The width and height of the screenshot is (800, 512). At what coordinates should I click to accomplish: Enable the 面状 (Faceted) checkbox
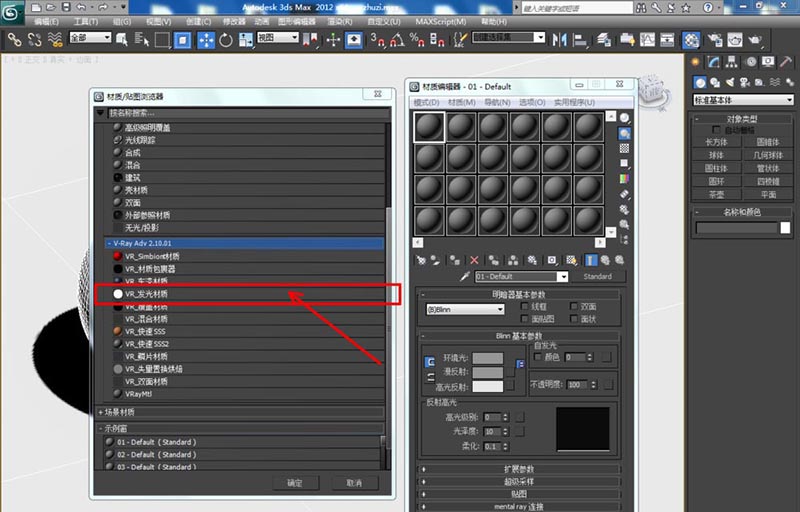point(574,319)
